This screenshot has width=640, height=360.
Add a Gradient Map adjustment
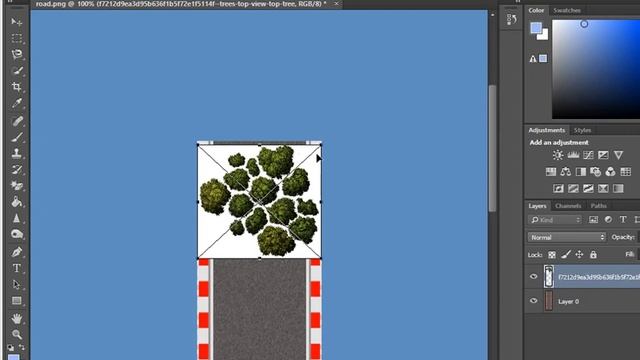(618, 189)
